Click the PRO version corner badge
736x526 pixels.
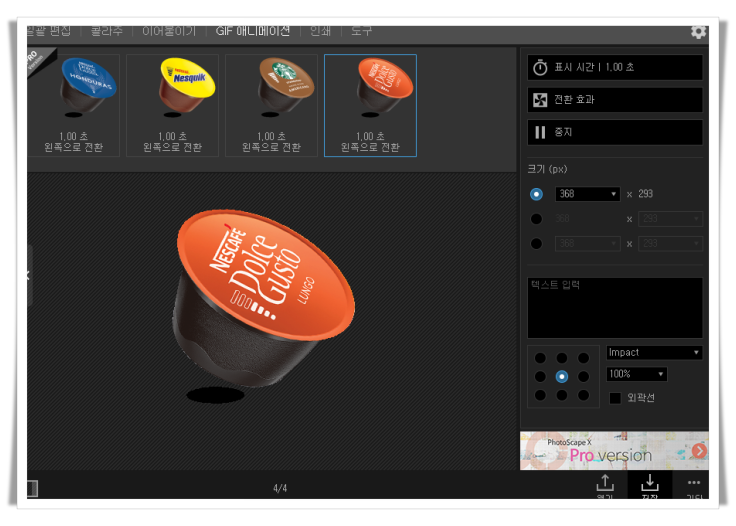pyautogui.click(x=38, y=60)
